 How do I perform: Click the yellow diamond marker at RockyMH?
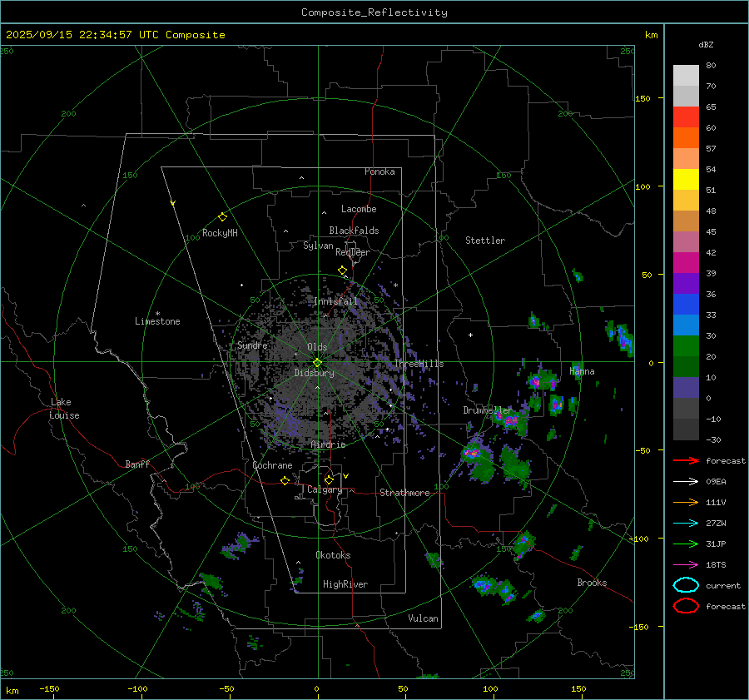pyautogui.click(x=222, y=217)
